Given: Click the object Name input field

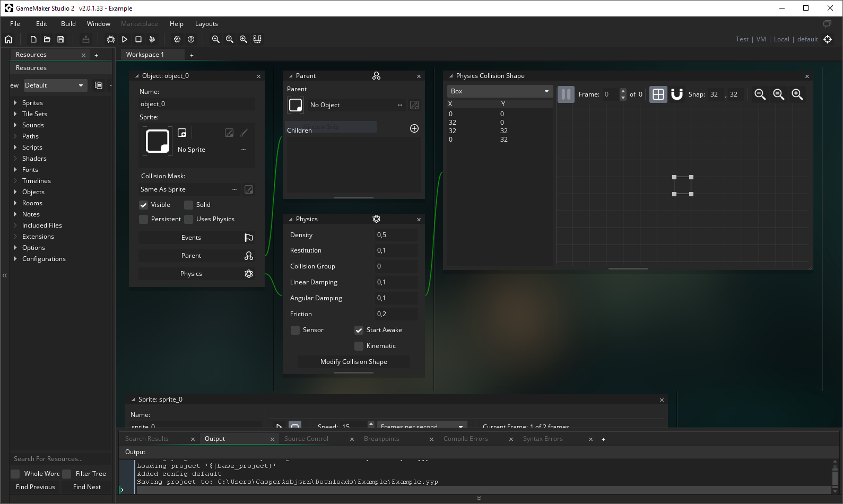Looking at the screenshot, I should 197,104.
